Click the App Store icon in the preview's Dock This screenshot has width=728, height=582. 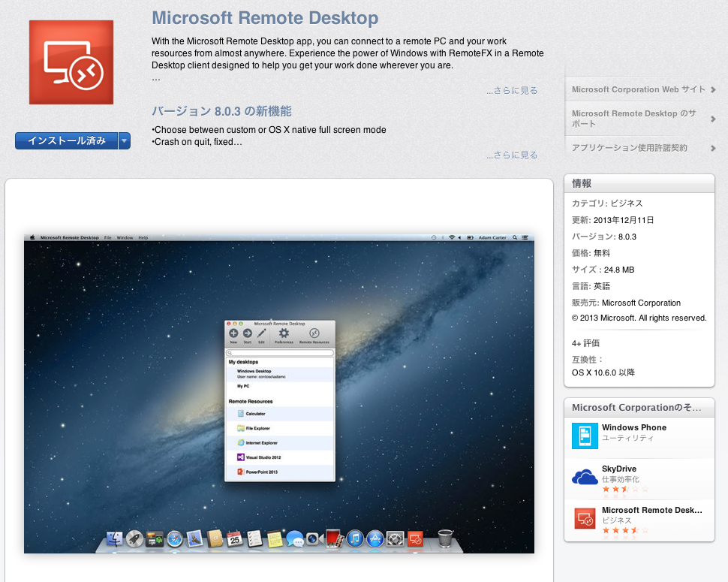pyautogui.click(x=375, y=538)
